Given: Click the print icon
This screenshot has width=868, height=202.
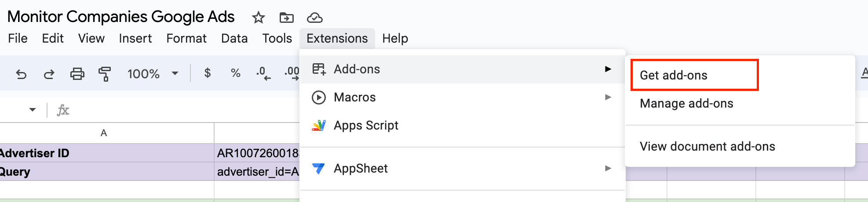Looking at the screenshot, I should [77, 74].
